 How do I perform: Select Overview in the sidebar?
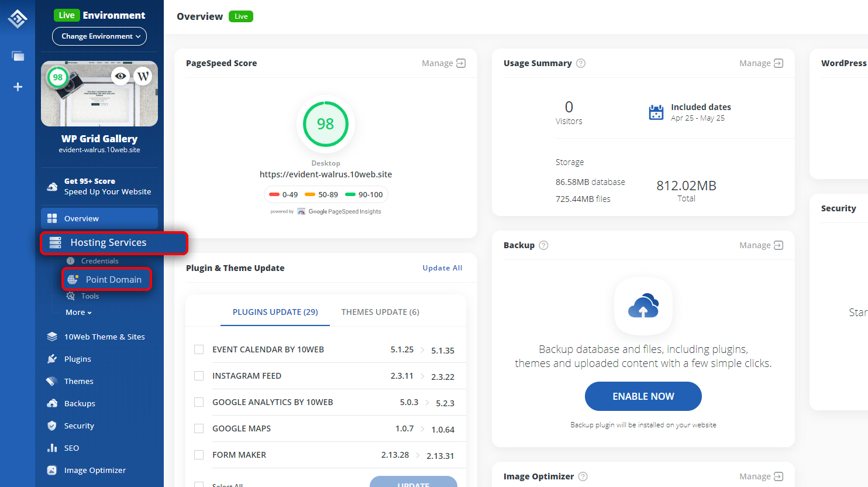pos(99,218)
